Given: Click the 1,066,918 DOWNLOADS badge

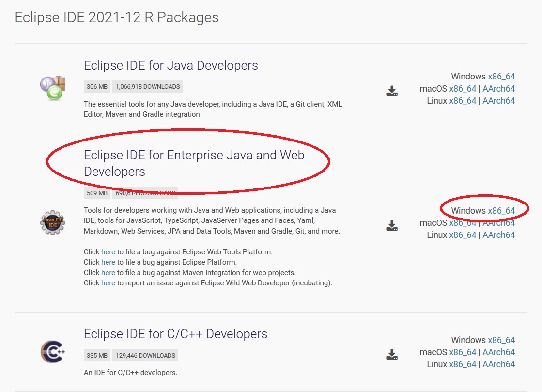Looking at the screenshot, I should pyautogui.click(x=148, y=86).
